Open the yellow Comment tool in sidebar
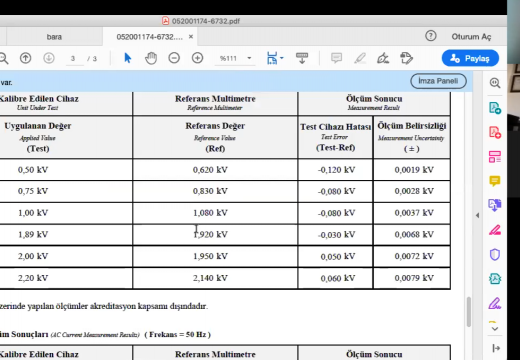The width and height of the screenshot is (520, 360). tap(495, 181)
